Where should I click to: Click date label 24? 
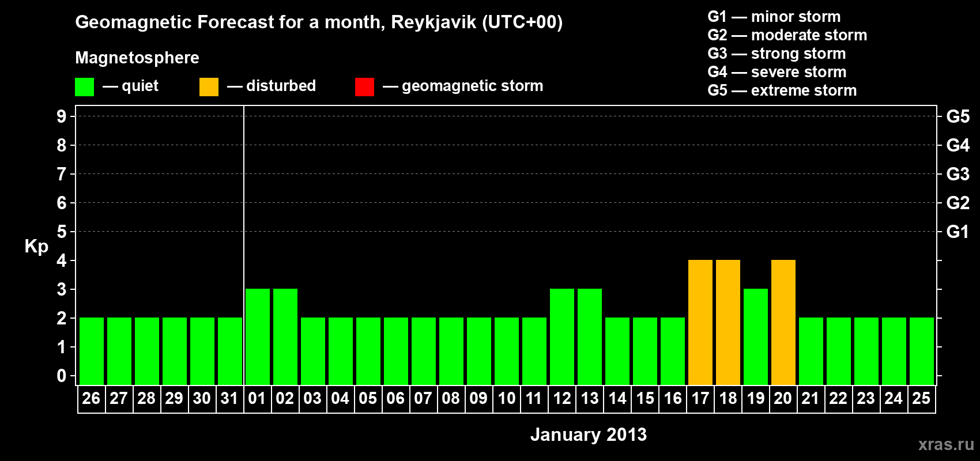tap(894, 398)
